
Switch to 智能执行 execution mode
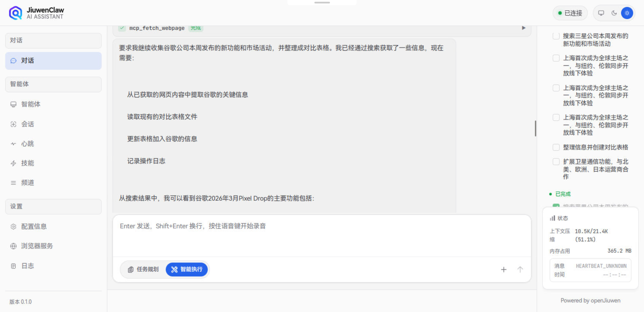tap(187, 269)
